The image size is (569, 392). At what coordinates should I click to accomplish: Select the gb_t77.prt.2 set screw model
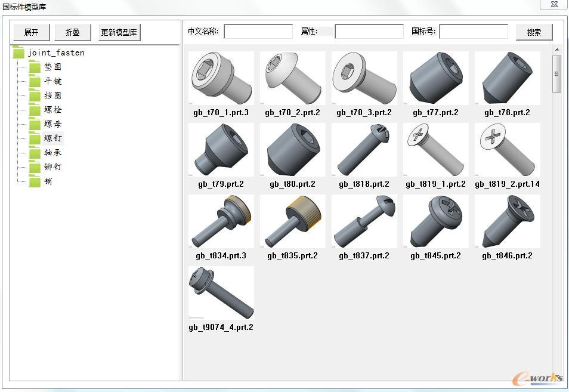435,78
